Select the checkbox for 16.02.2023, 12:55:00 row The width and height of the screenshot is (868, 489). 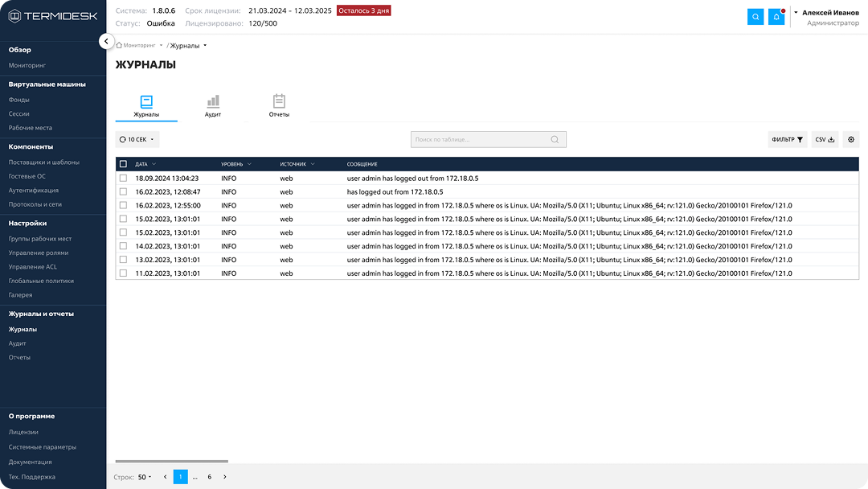click(x=123, y=205)
